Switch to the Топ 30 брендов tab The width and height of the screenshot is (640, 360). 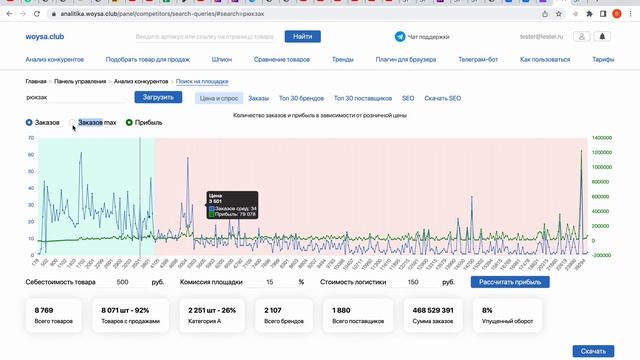301,98
